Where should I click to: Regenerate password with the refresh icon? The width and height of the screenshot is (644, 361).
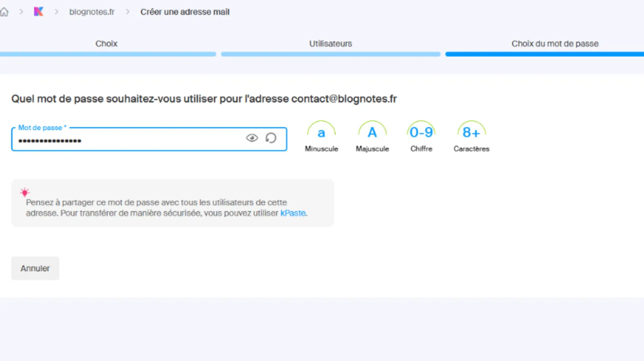[271, 138]
